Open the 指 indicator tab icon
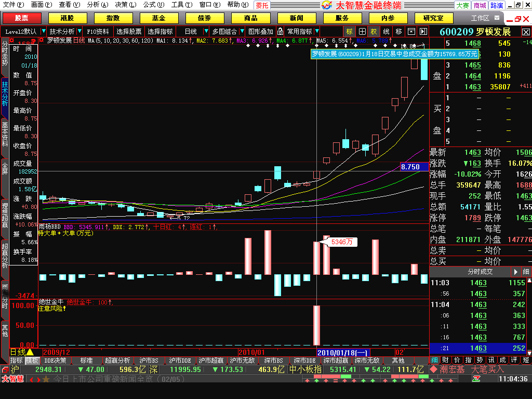 click(469, 360)
